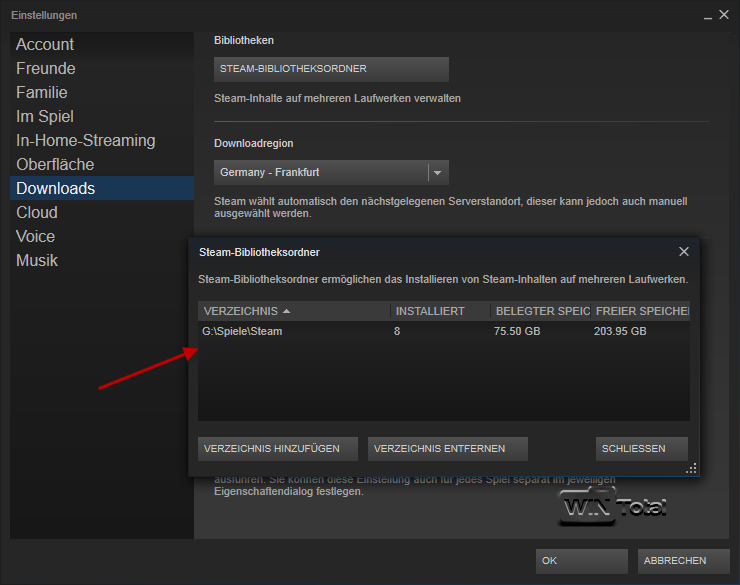Minimize the Einstellungen window
Viewport: 740px width, 585px height.
707,16
